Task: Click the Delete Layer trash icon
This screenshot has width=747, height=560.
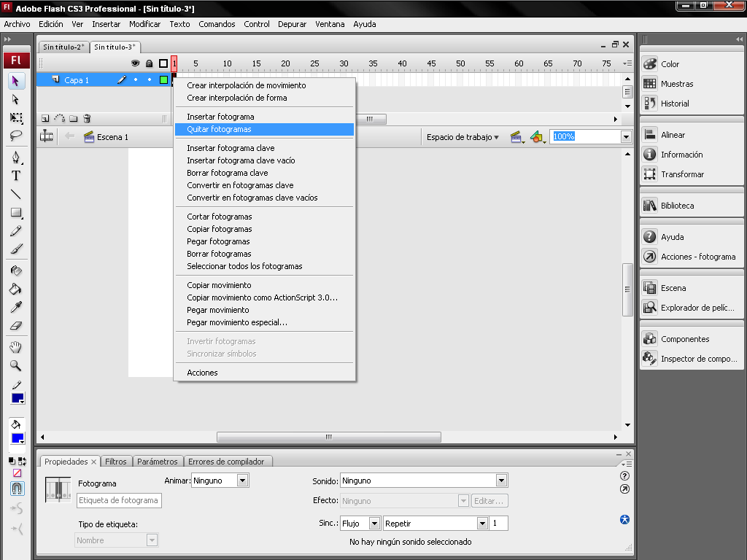Action: pos(87,119)
